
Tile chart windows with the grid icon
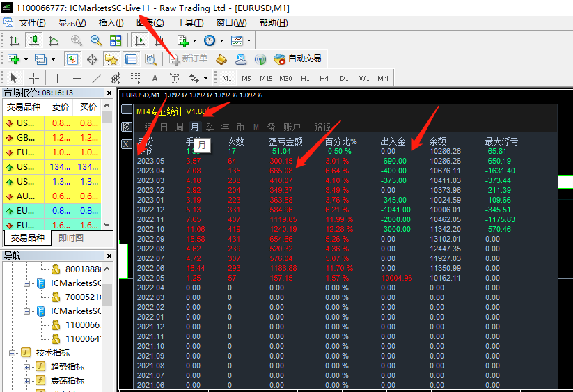[116, 40]
